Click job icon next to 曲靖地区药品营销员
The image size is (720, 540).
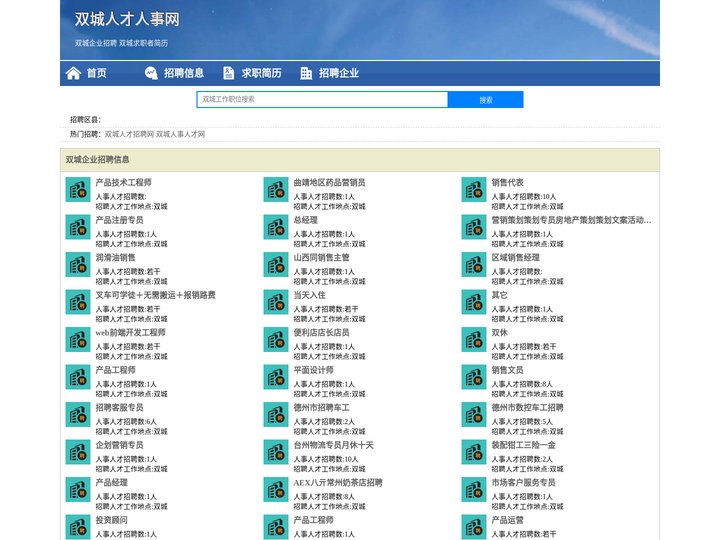coord(276,190)
